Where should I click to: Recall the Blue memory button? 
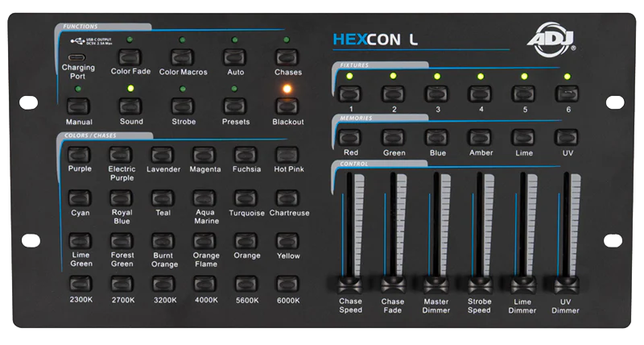point(436,138)
